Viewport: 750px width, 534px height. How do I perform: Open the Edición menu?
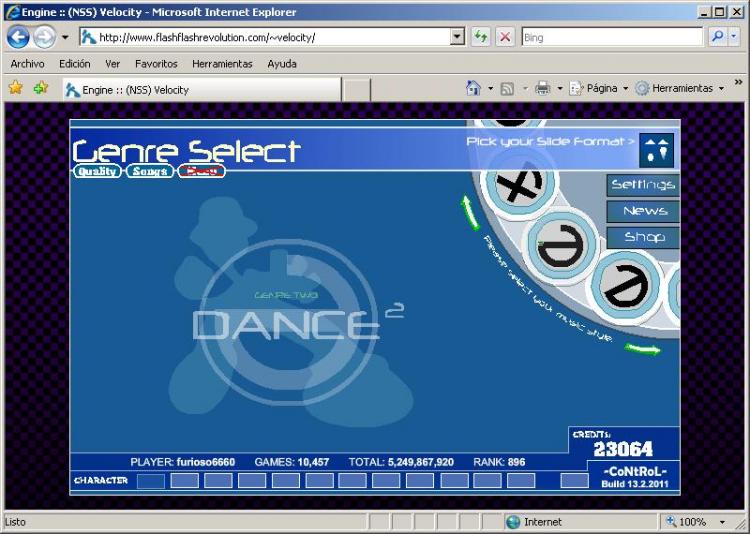pos(75,64)
